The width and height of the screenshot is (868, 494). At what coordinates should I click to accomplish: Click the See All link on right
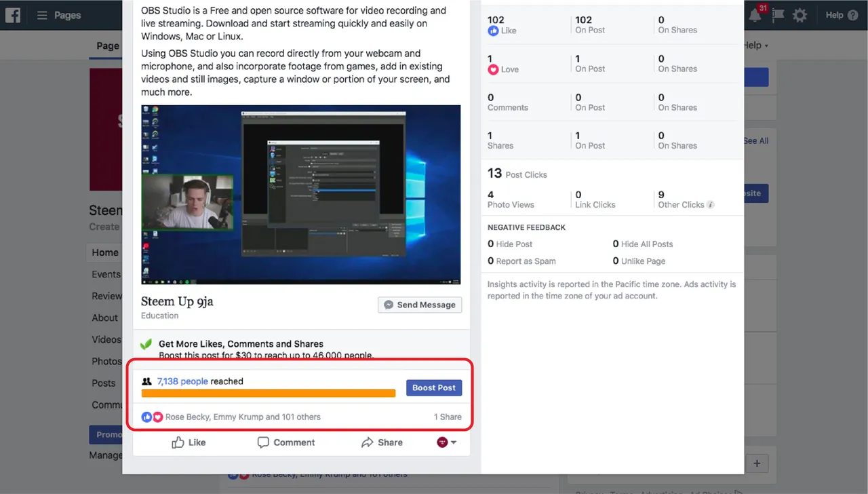pos(756,140)
